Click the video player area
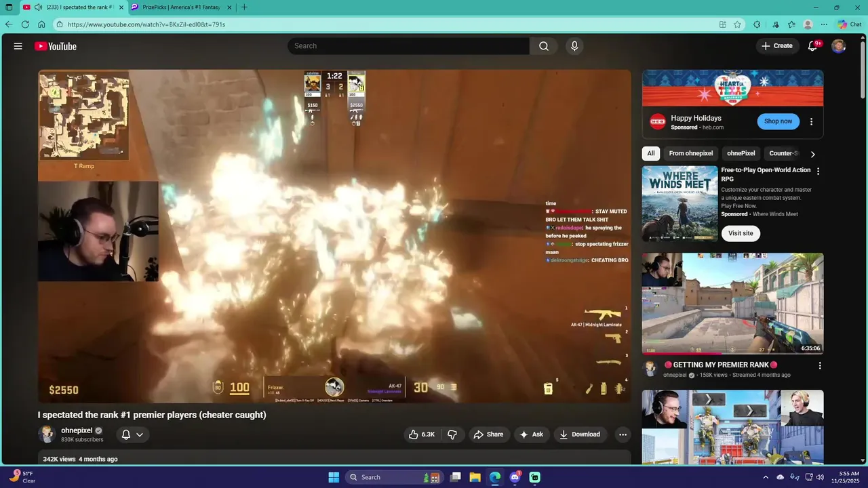The width and height of the screenshot is (868, 488). pyautogui.click(x=334, y=236)
